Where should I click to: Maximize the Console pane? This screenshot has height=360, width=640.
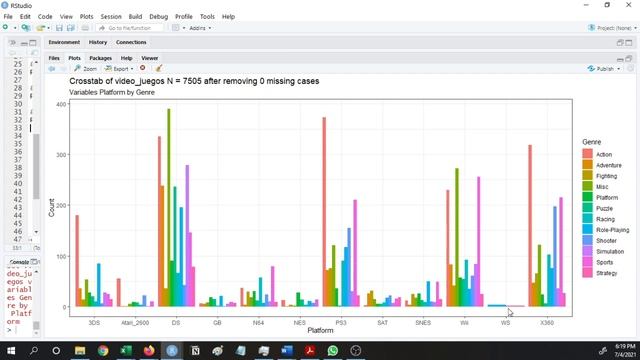34,262
